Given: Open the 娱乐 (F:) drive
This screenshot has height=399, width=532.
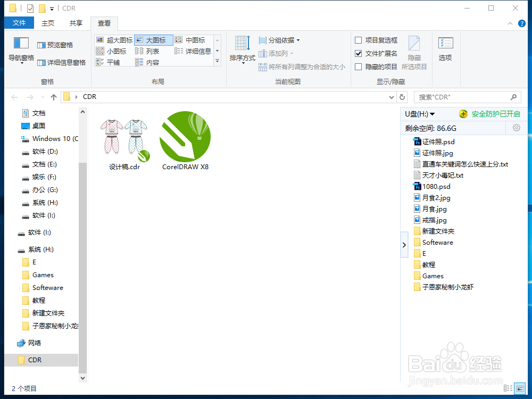Looking at the screenshot, I should [39, 177].
